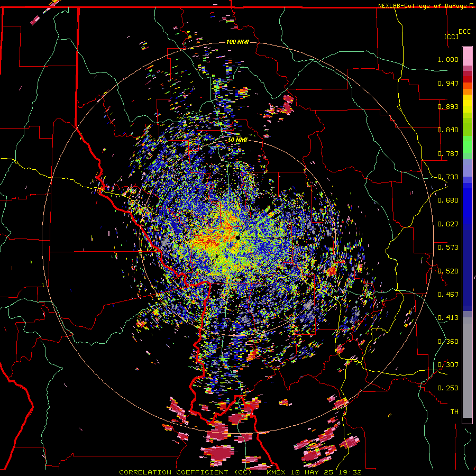The height and width of the screenshot is (476, 476).
Task: Click the gray bottom segment of the color bar
Action: coord(467,368)
